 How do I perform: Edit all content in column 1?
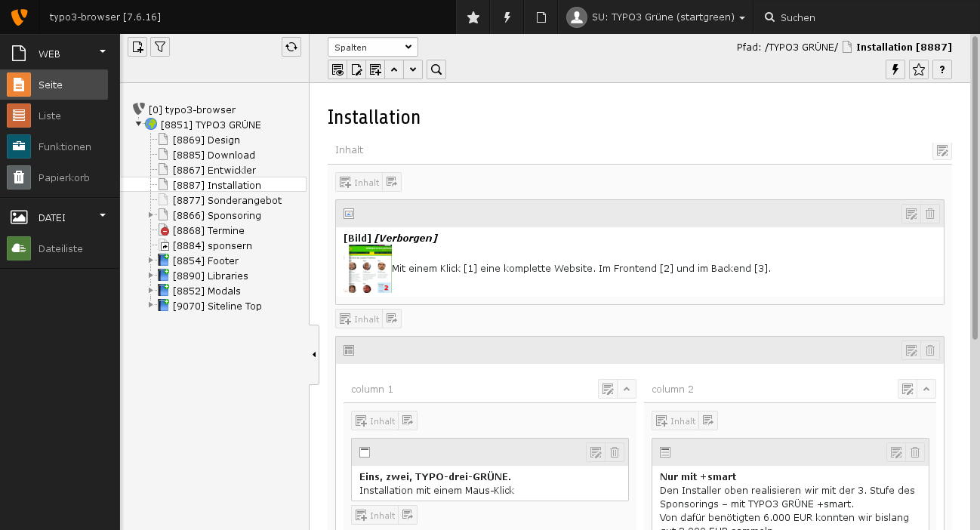(x=608, y=389)
